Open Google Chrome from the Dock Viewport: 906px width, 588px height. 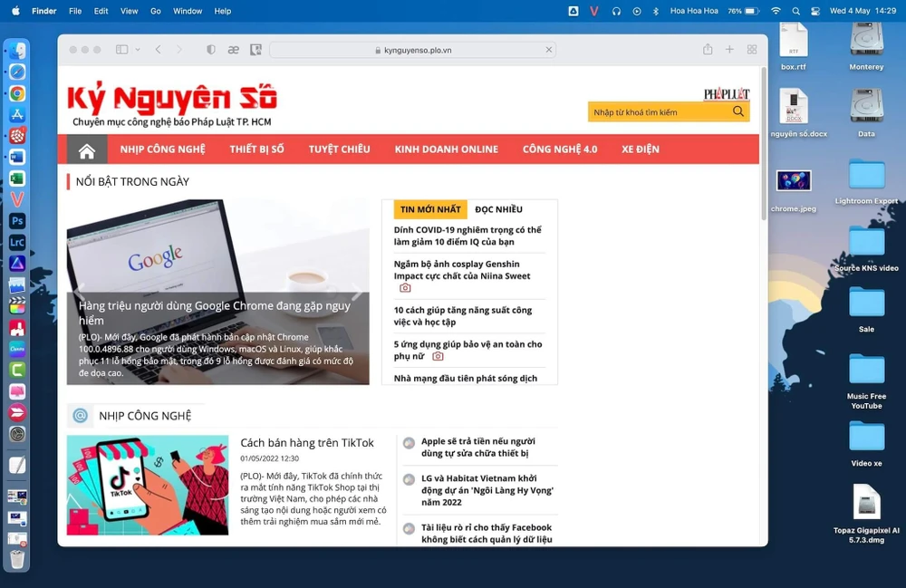coord(17,93)
